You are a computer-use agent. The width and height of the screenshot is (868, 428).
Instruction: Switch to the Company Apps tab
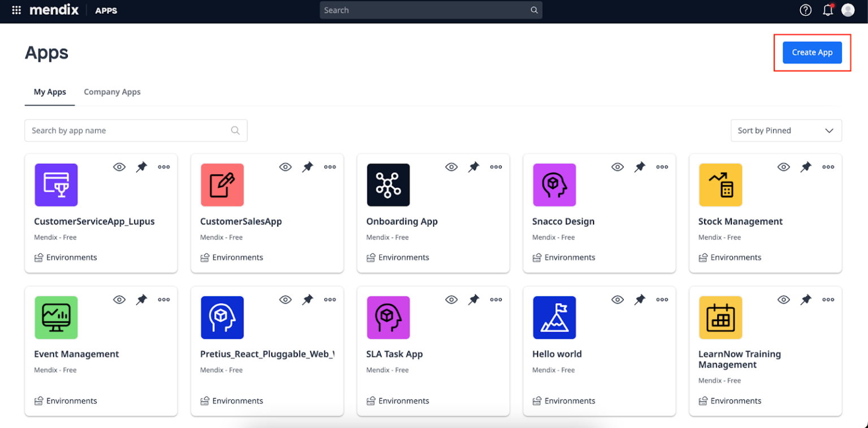point(112,92)
